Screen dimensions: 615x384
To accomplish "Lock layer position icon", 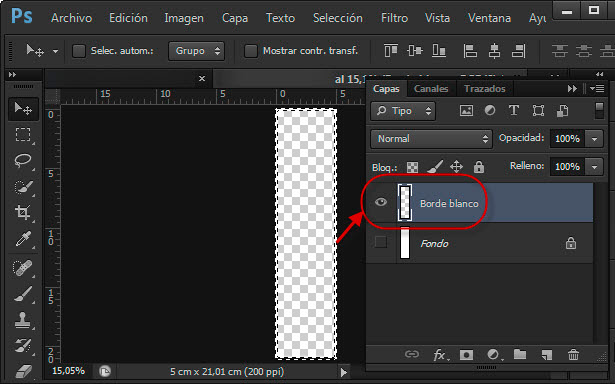I will (456, 167).
